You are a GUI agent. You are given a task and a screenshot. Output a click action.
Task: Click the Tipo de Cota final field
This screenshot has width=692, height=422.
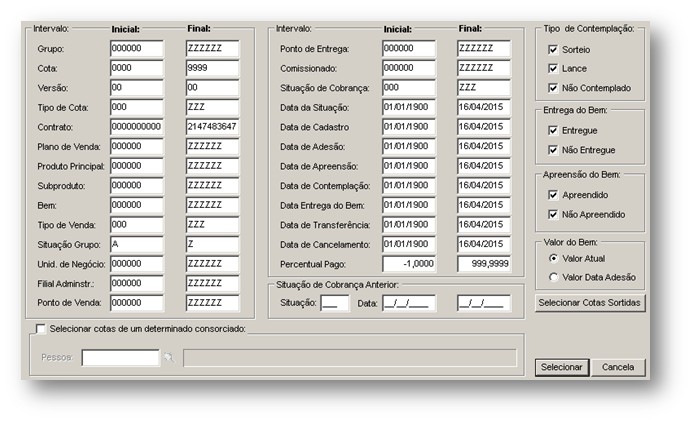click(x=213, y=107)
